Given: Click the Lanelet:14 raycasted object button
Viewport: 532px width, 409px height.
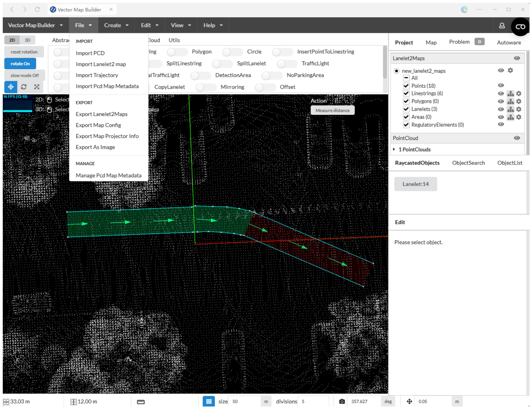Looking at the screenshot, I should tap(415, 184).
